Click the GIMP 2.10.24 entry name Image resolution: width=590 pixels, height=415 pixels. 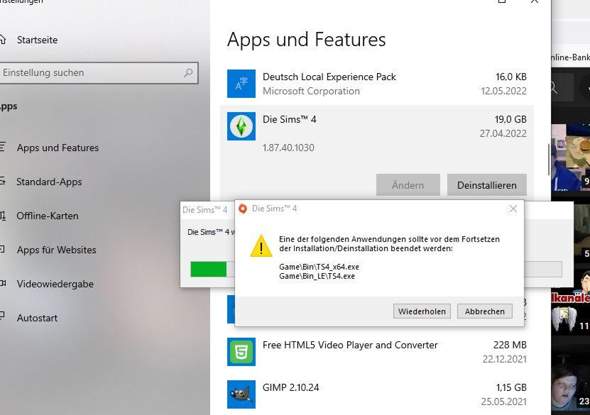click(290, 388)
